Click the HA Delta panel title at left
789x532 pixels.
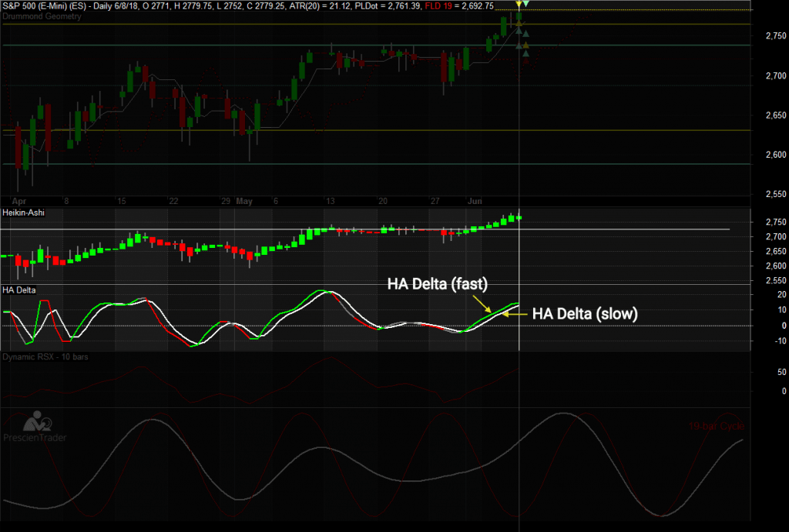[x=19, y=290]
